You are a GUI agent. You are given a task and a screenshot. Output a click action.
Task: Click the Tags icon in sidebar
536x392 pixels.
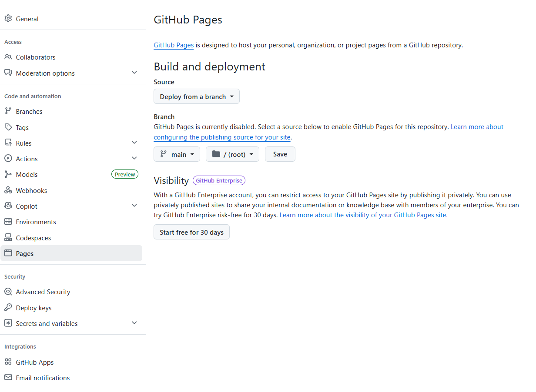point(8,127)
